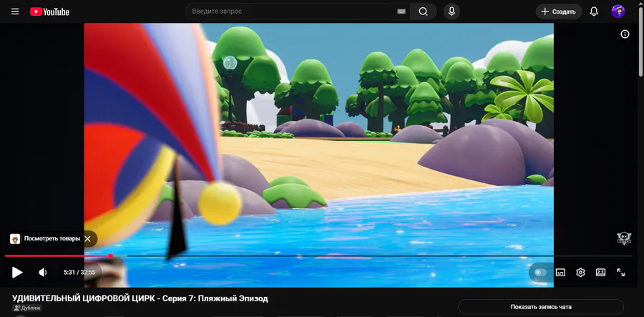Click the Дубляж audio track label
Image resolution: width=644 pixels, height=317 pixels.
(x=27, y=308)
